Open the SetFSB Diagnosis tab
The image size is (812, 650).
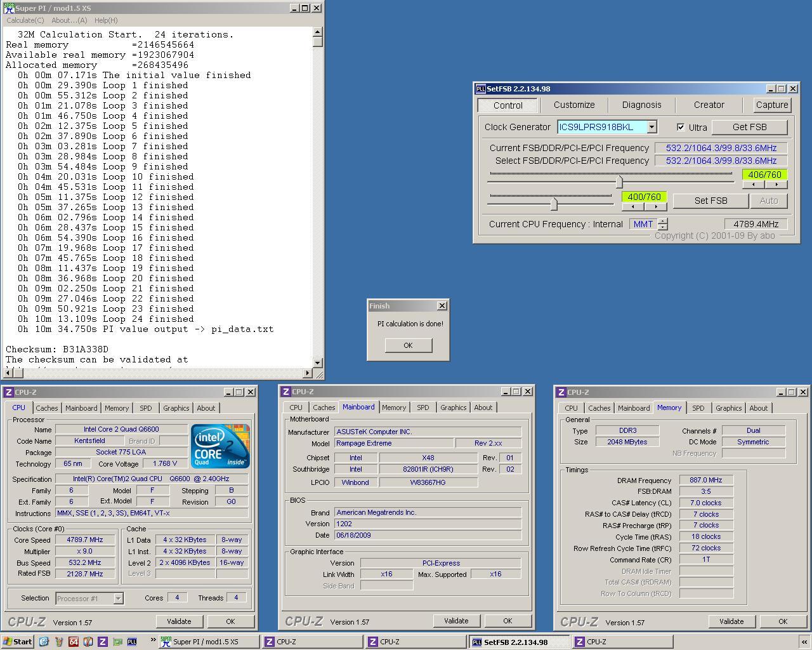click(641, 105)
